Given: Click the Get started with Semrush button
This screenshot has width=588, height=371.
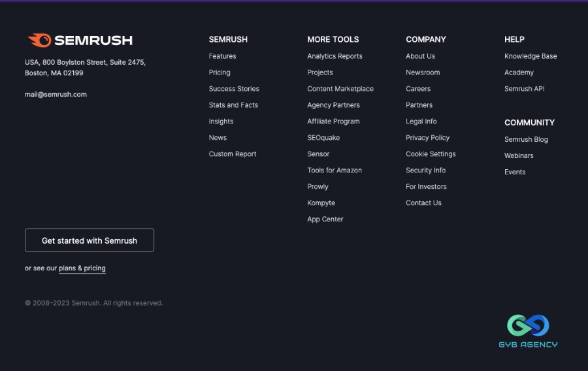Looking at the screenshot, I should pyautogui.click(x=90, y=240).
